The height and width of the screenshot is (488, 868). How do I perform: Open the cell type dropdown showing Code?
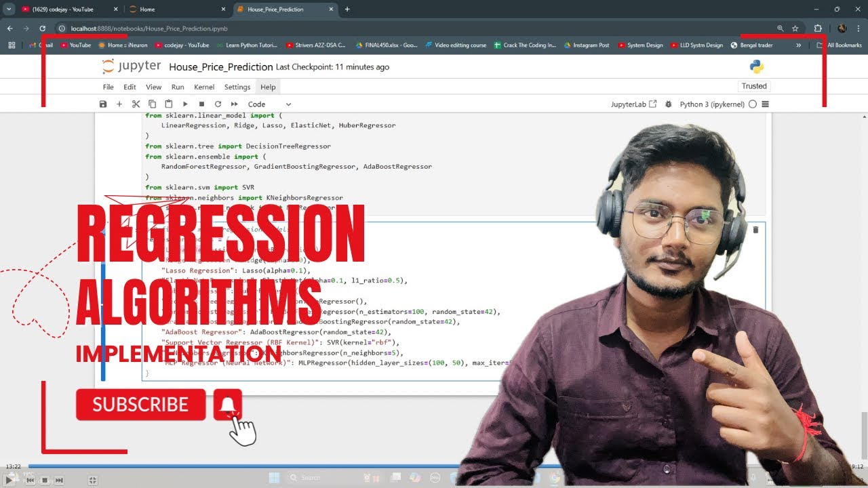pos(269,104)
